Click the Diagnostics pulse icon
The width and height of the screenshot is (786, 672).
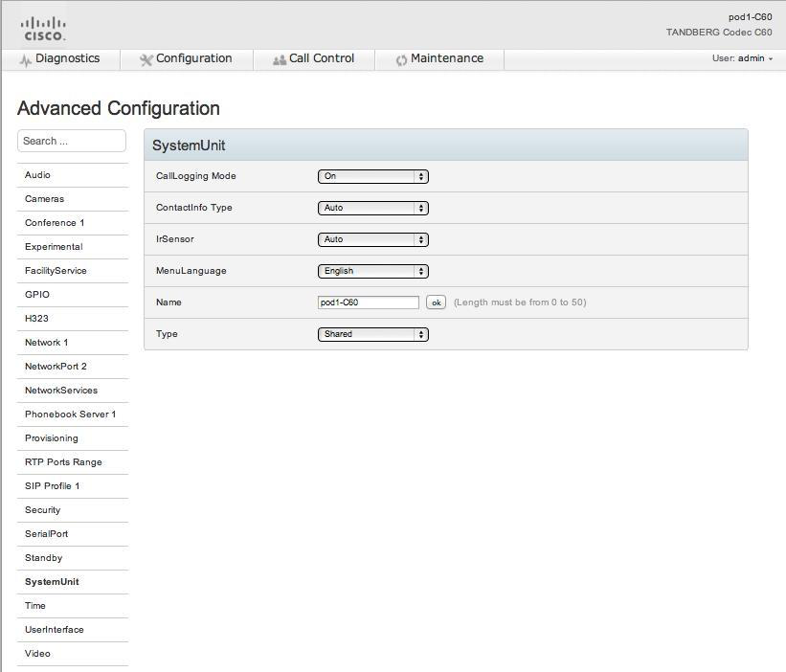26,60
